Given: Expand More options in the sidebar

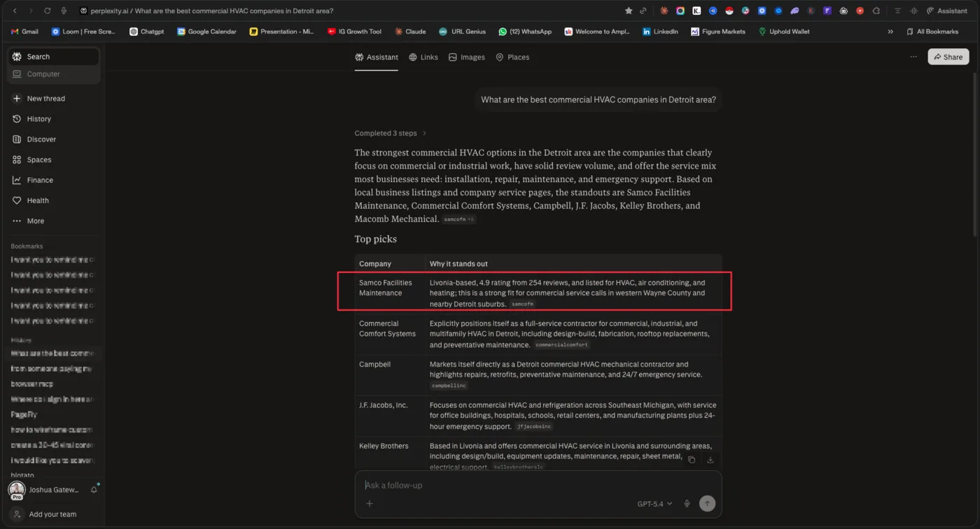Looking at the screenshot, I should [x=28, y=221].
